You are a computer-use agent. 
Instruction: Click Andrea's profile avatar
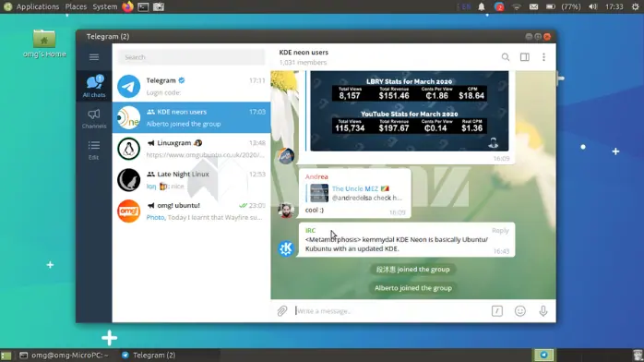click(x=286, y=210)
